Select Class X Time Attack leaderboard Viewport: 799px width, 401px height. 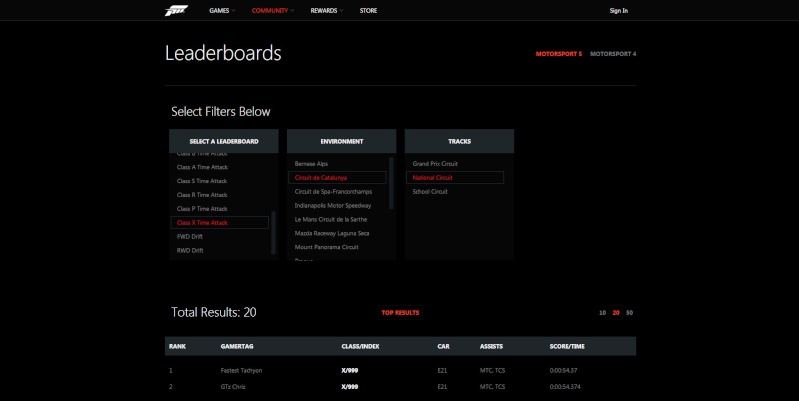click(220, 223)
